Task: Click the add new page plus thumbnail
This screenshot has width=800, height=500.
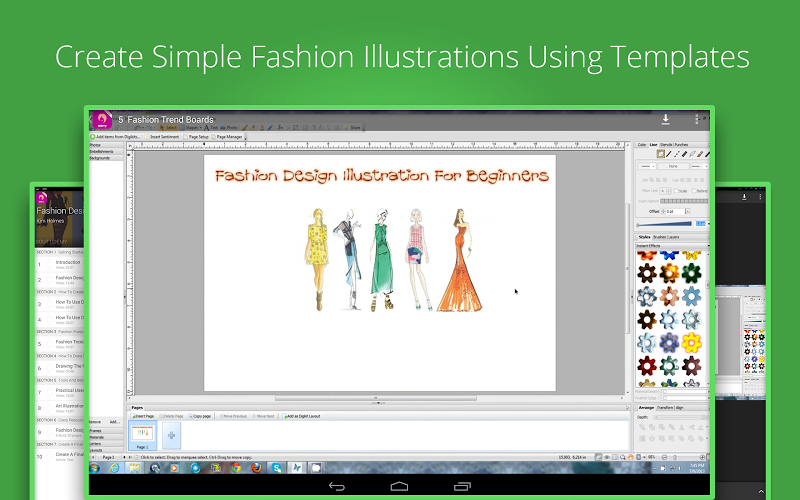Action: (x=171, y=435)
